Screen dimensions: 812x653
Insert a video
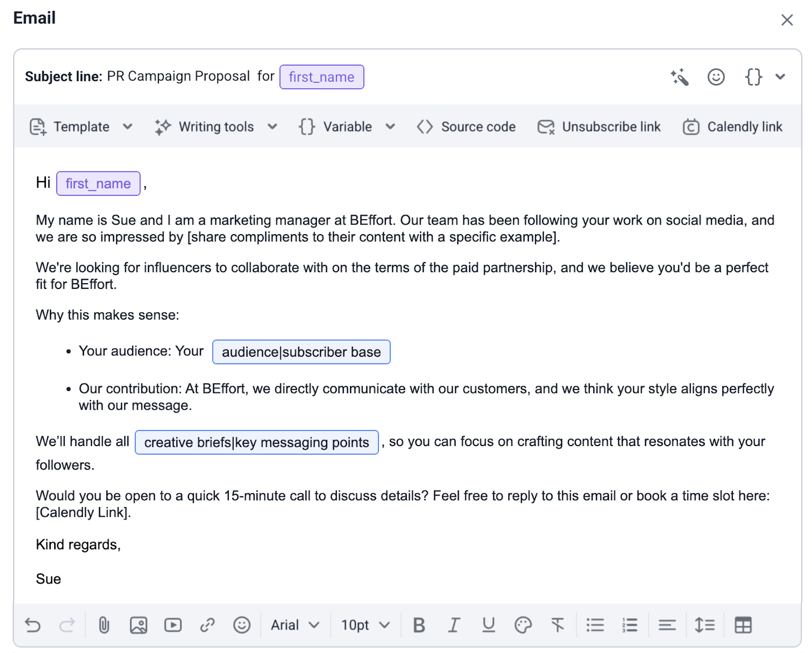click(173, 625)
